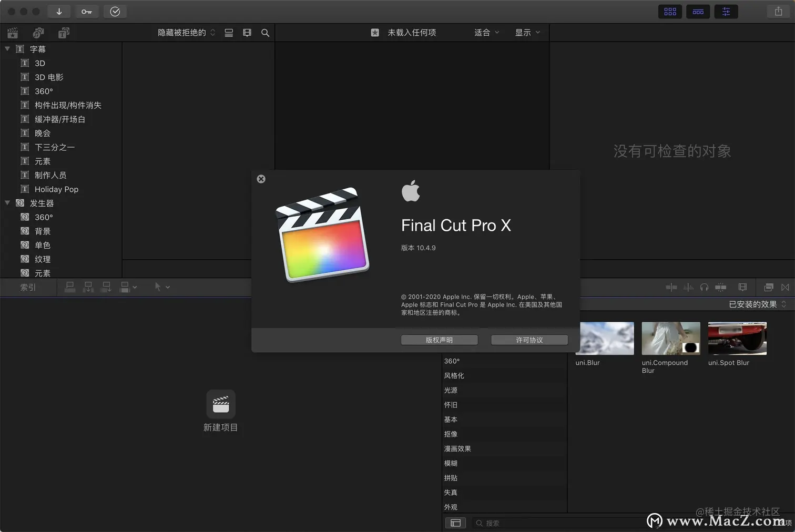Click the 新建项目 clapper icon

[221, 404]
